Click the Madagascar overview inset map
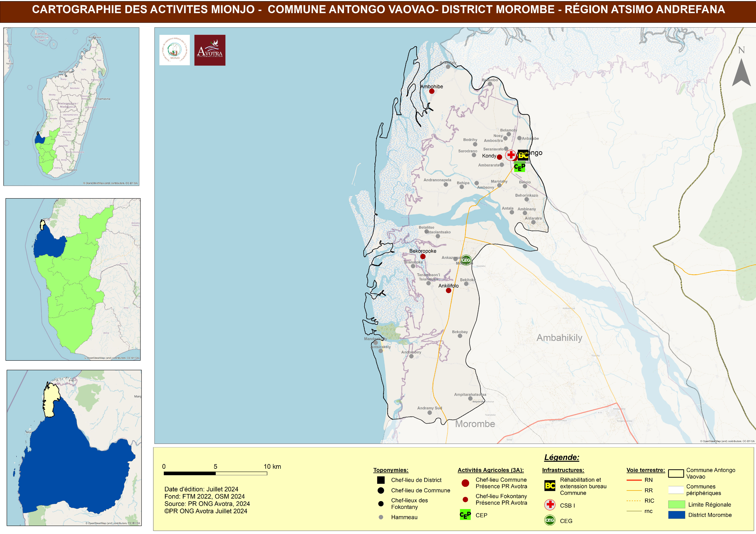Image resolution: width=756 pixels, height=534 pixels. pyautogui.click(x=71, y=106)
